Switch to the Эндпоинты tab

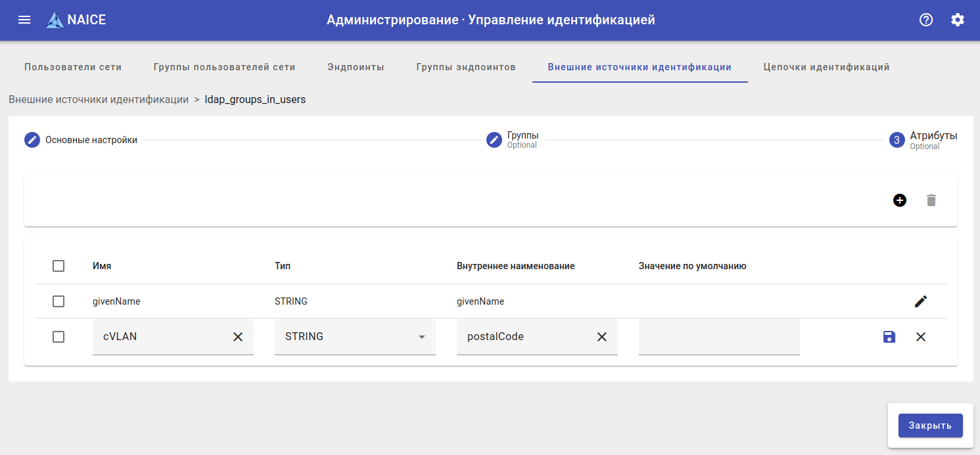pos(356,67)
